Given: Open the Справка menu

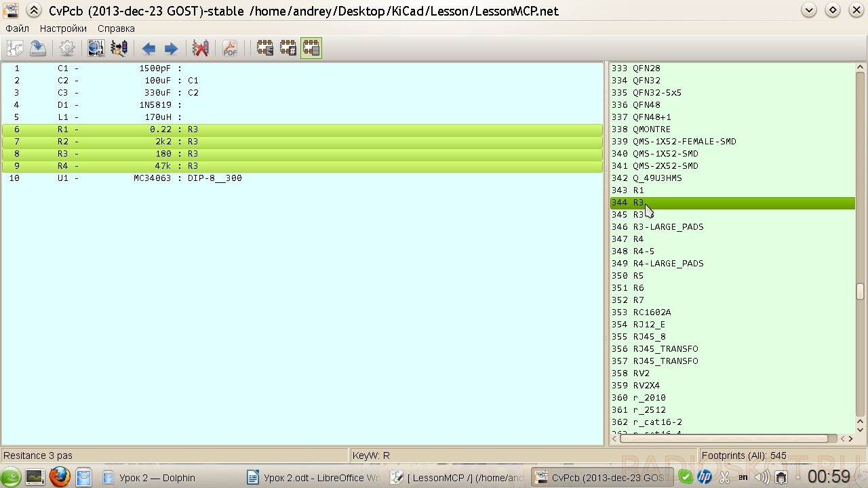Looking at the screenshot, I should (116, 28).
